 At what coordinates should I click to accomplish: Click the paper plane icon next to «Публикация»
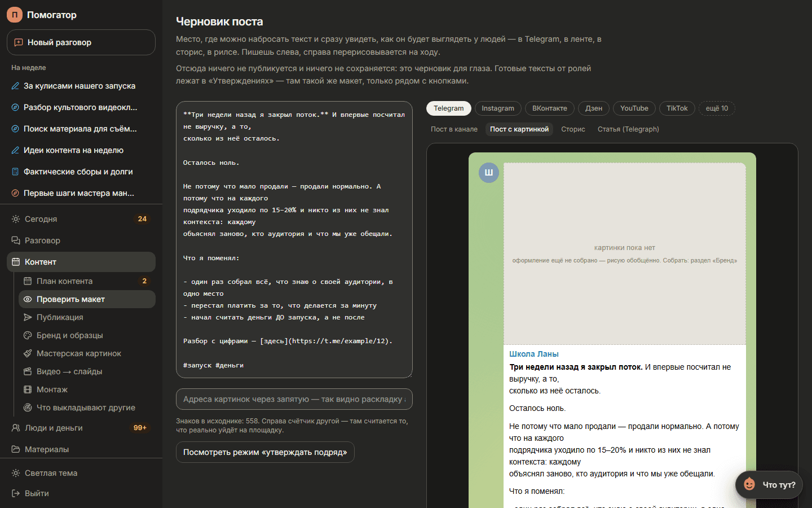click(28, 317)
